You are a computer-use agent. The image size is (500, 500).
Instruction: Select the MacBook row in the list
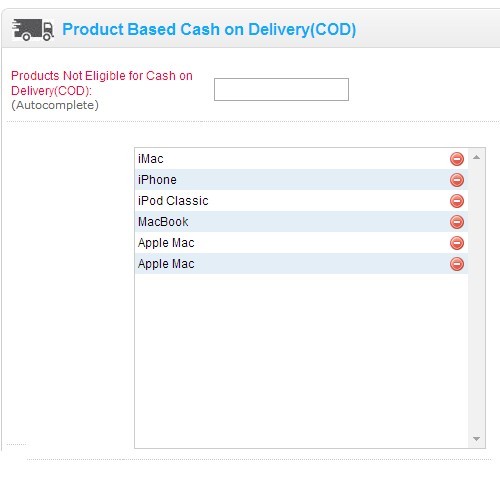(x=301, y=222)
